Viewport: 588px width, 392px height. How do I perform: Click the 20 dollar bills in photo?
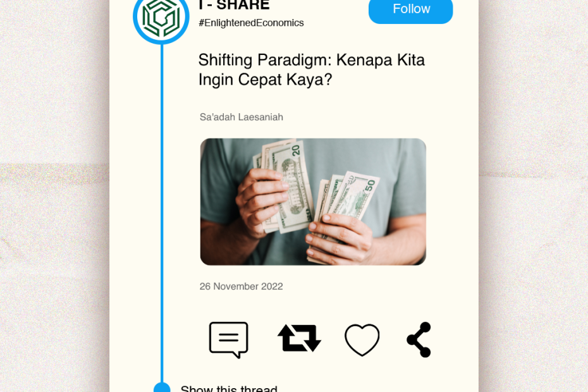(285, 184)
